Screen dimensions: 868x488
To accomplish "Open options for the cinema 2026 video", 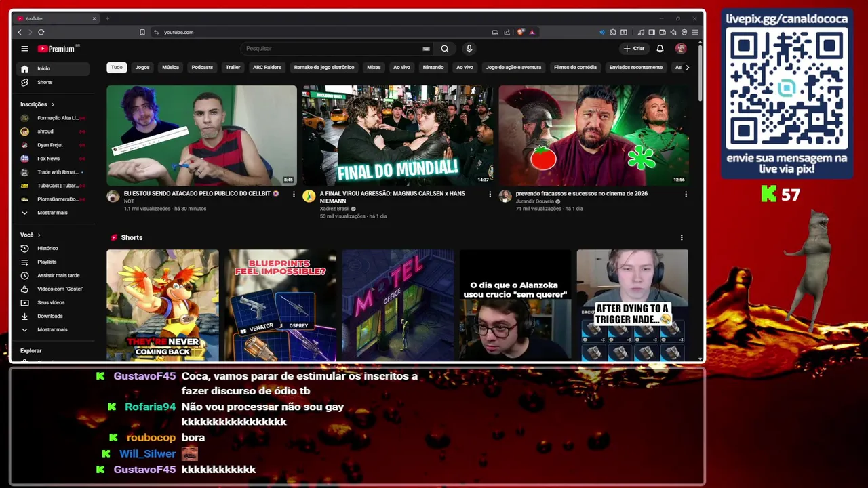I will (686, 194).
